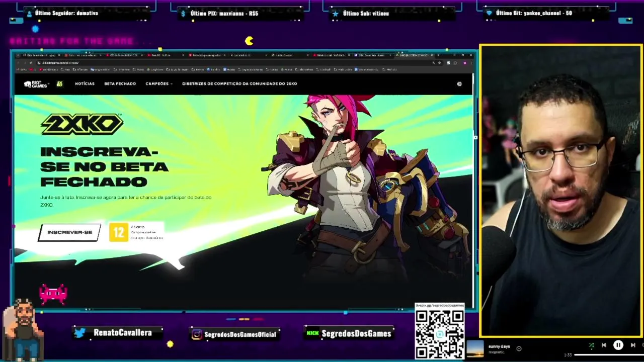Open the browser profile avatar

click(465, 63)
